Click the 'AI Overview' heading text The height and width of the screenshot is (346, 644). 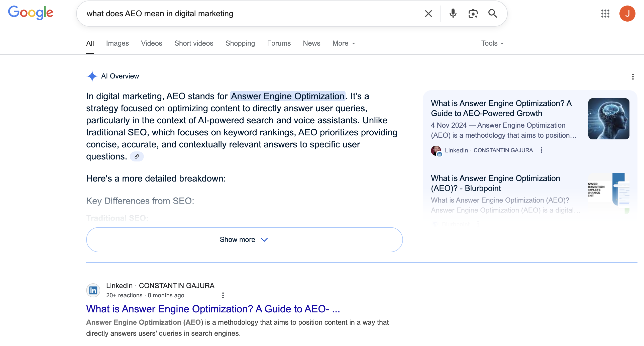(x=120, y=76)
